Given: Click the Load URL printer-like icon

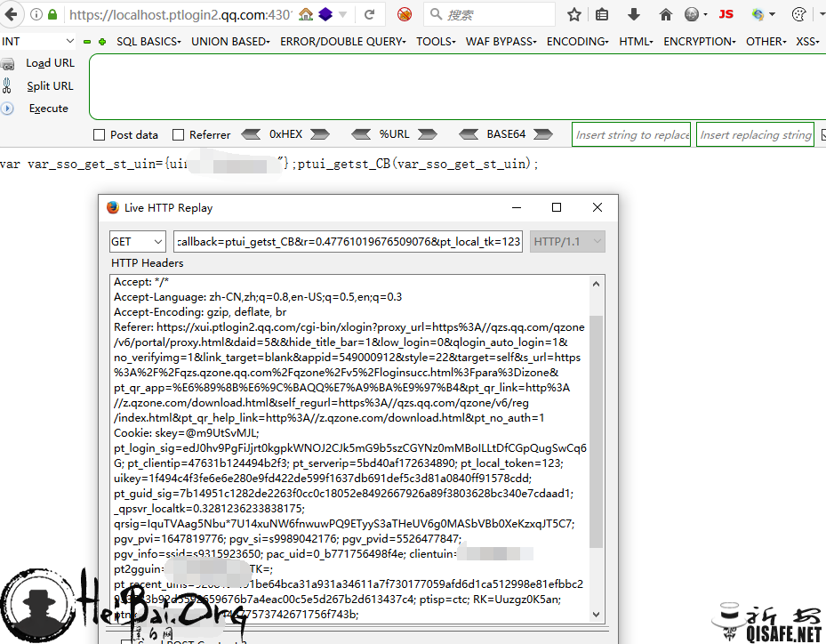Looking at the screenshot, I should coord(7,64).
